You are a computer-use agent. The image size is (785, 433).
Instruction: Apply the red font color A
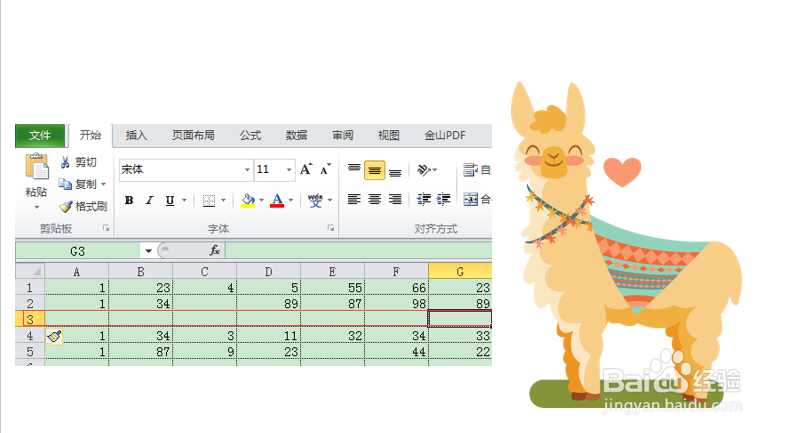click(x=277, y=200)
